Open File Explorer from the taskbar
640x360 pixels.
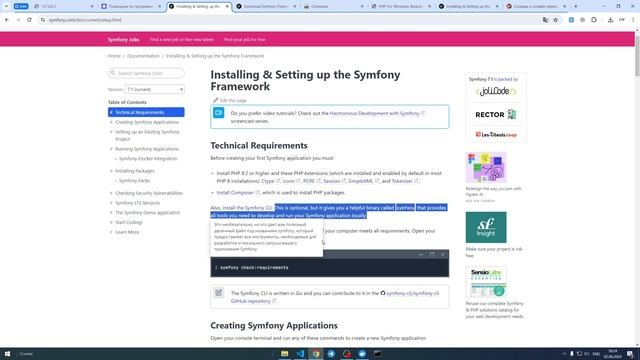coord(284,353)
